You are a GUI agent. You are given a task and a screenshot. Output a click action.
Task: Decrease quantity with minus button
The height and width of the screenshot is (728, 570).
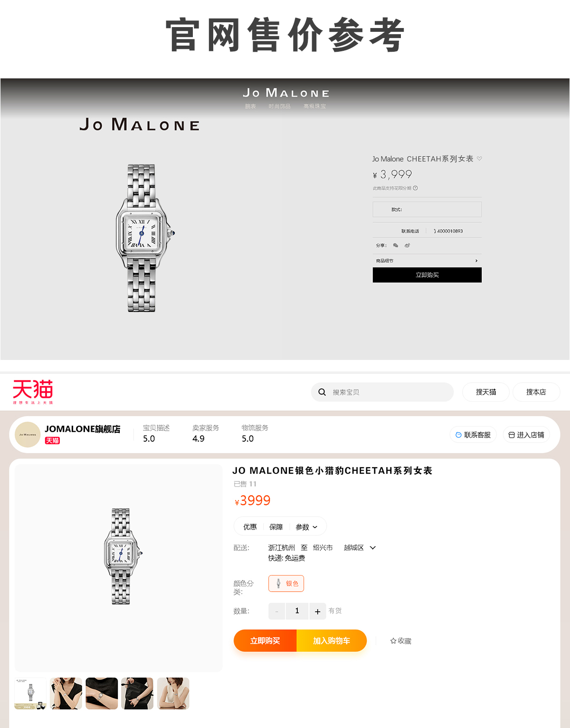pos(277,611)
